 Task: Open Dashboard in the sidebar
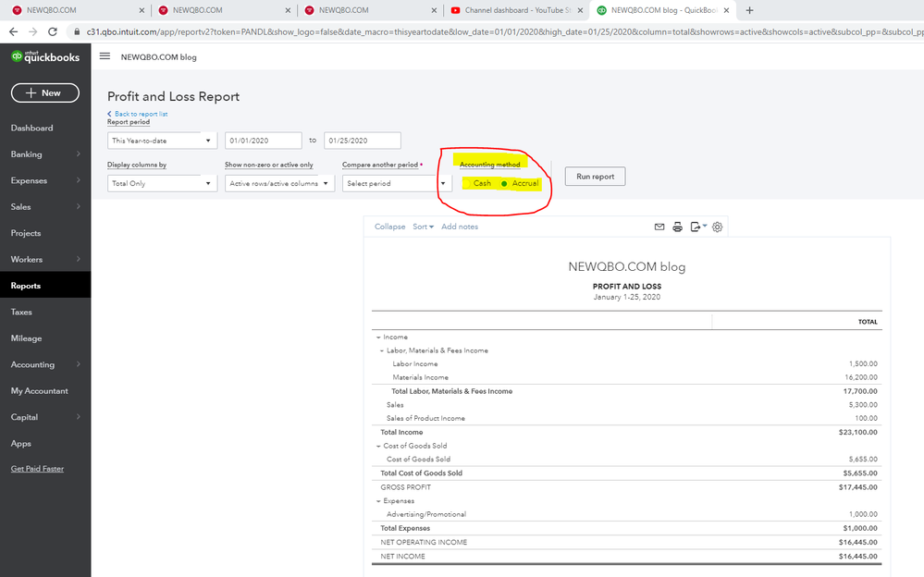[31, 128]
